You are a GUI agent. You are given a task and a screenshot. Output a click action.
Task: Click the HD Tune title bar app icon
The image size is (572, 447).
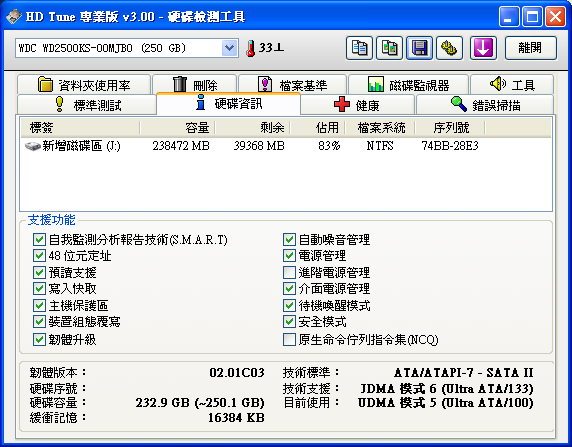[13, 16]
